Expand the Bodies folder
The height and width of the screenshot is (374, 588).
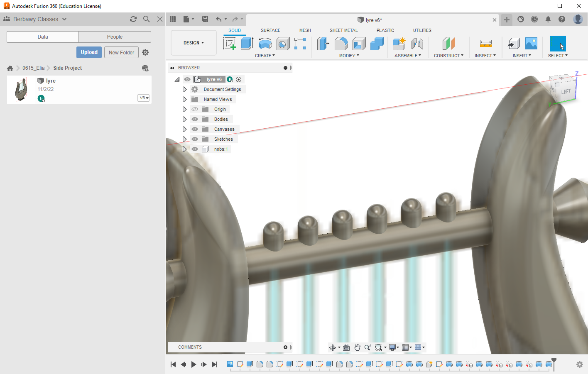tap(184, 119)
